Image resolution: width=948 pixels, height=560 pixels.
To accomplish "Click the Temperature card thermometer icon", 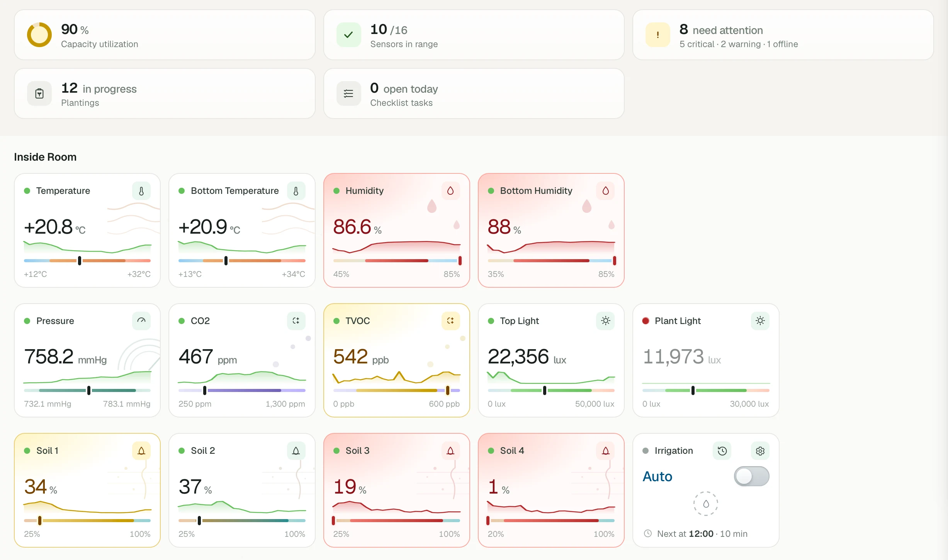I will click(x=141, y=191).
